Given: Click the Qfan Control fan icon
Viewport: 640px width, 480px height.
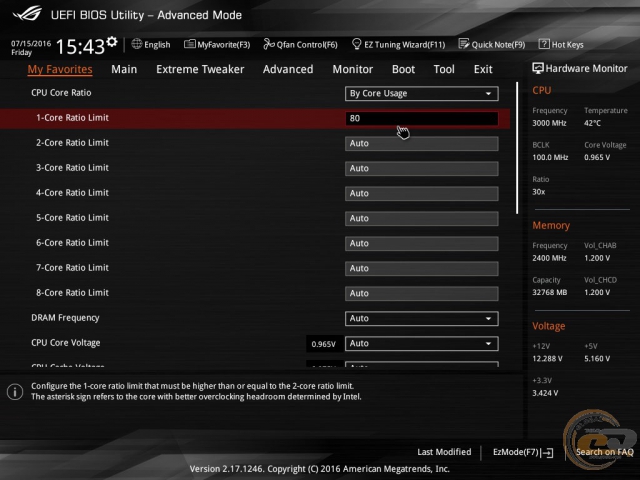Looking at the screenshot, I should (269, 44).
